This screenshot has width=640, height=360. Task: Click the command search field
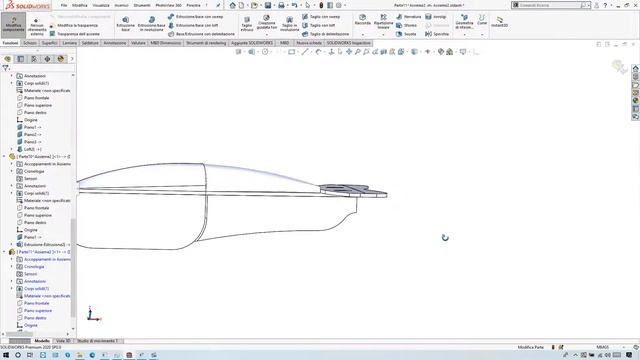[x=551, y=5]
